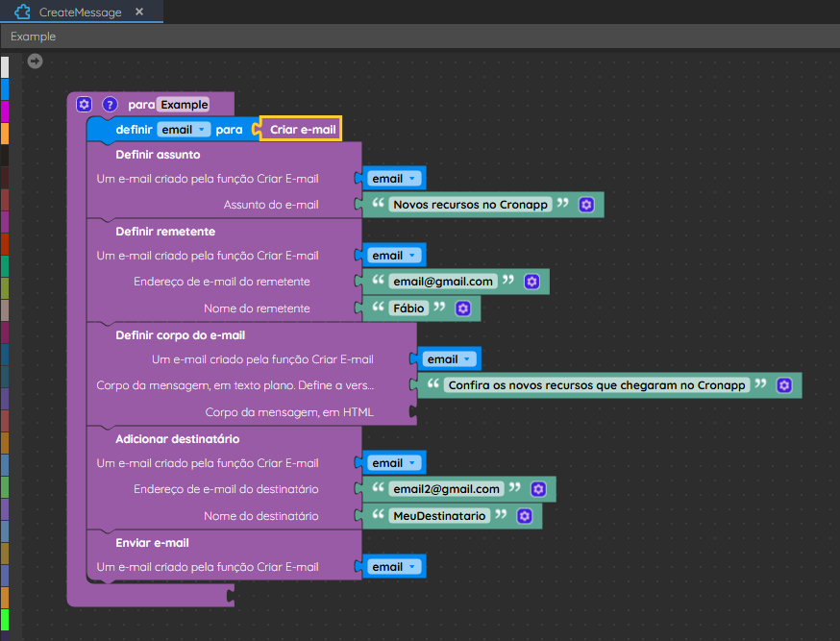The height and width of the screenshot is (641, 840).
Task: Click the orange category swatch near the strip's top
Action: (5, 134)
